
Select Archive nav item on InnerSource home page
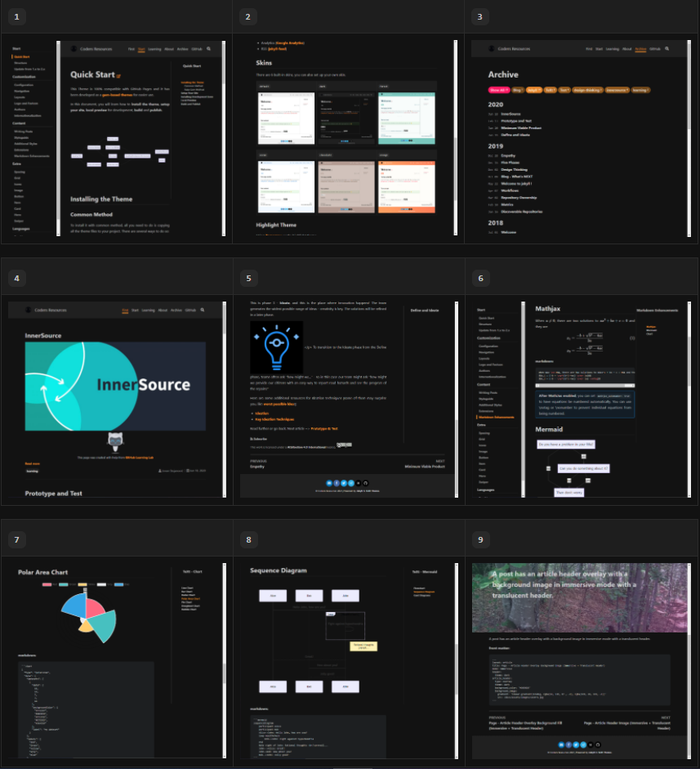(176, 310)
